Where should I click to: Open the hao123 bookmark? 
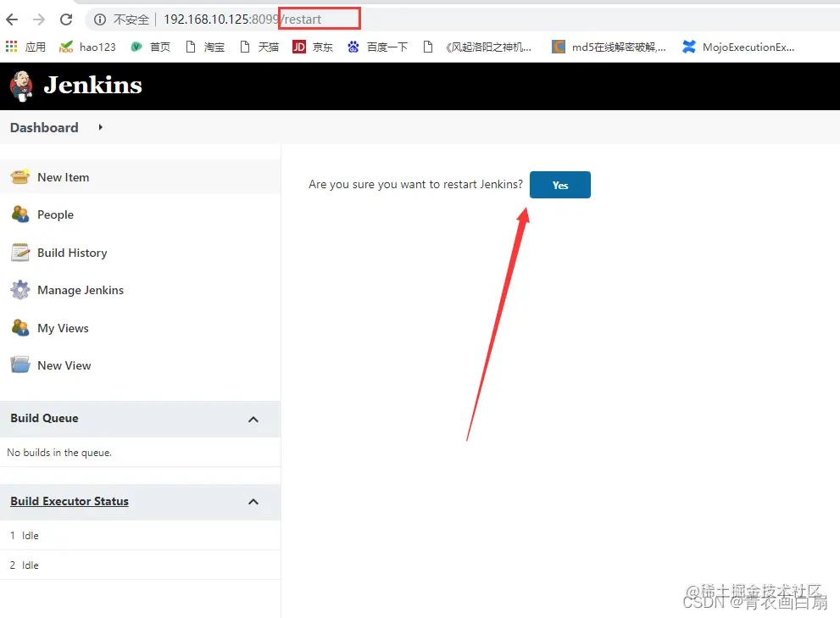(x=87, y=47)
